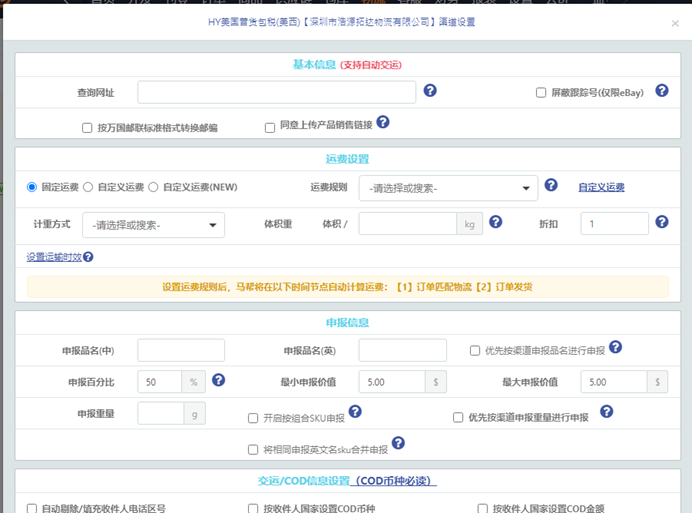Open help icon beside 查询网址 field
This screenshot has width=692, height=513.
(x=430, y=91)
